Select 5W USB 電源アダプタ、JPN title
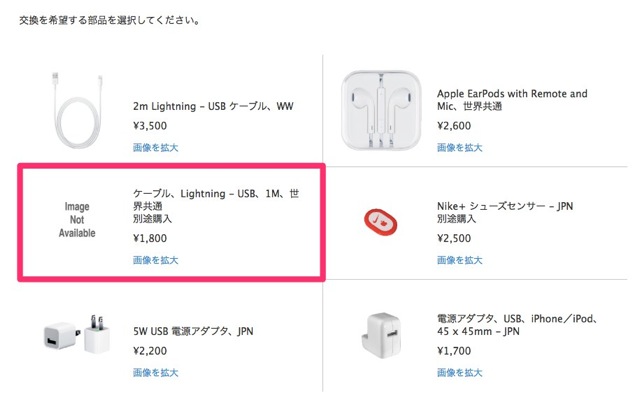The image size is (640, 398). [x=193, y=331]
